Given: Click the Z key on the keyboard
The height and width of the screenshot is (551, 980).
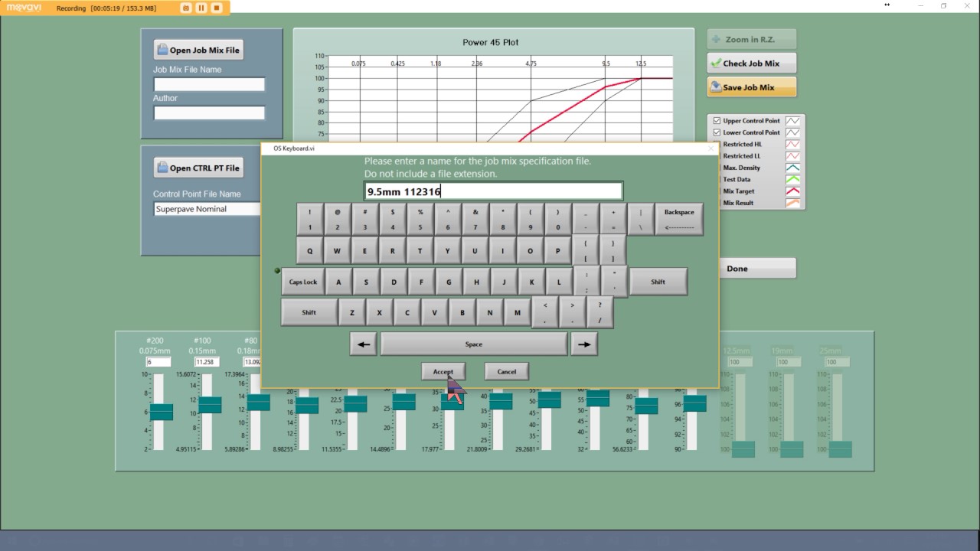Looking at the screenshot, I should [351, 312].
